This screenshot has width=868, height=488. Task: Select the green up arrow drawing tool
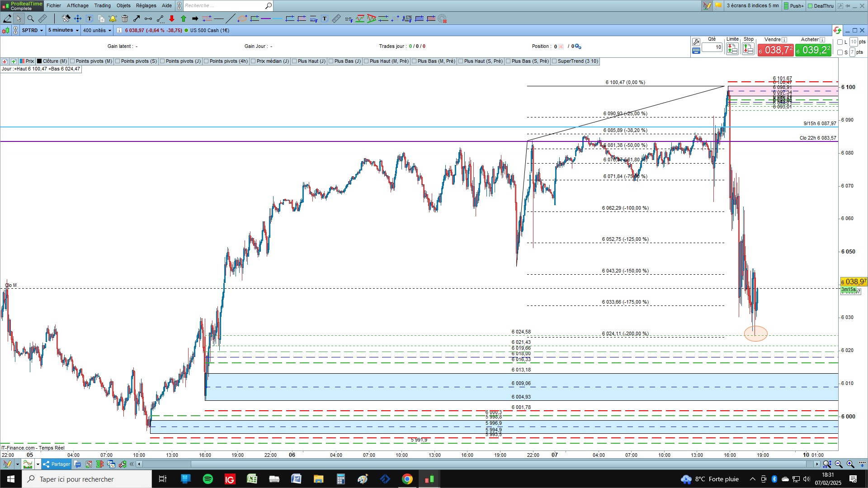click(x=184, y=19)
